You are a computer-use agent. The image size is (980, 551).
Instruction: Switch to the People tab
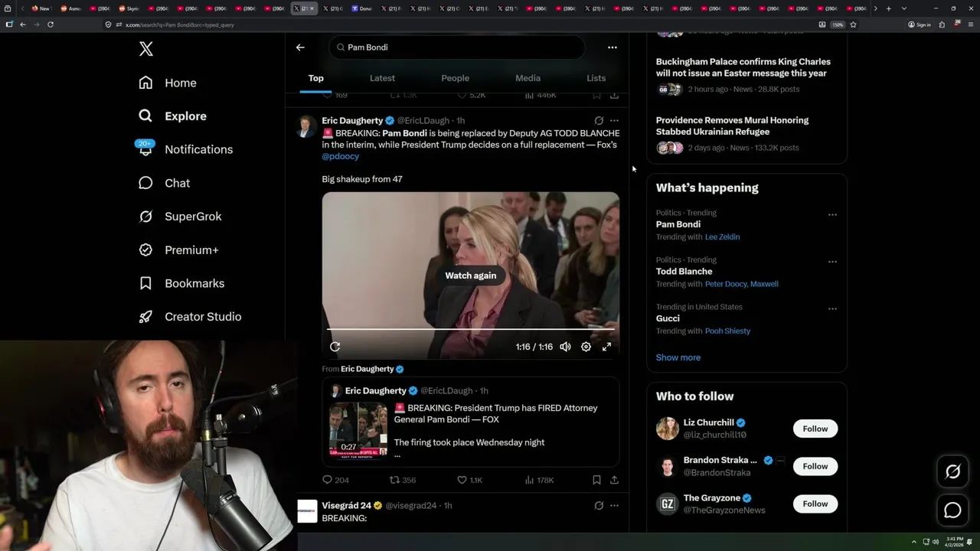(455, 78)
